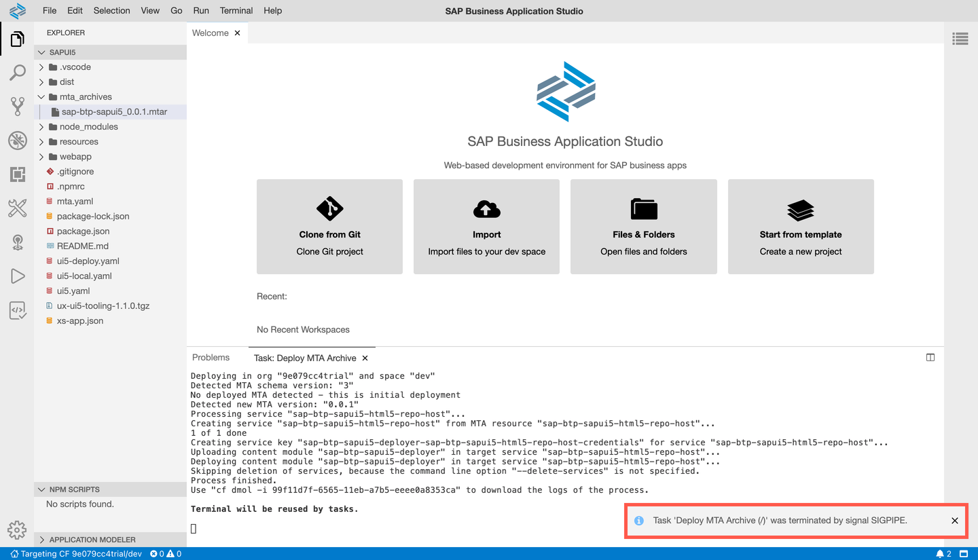Image resolution: width=978 pixels, height=560 pixels.
Task: Open the View menu
Action: pos(150,11)
